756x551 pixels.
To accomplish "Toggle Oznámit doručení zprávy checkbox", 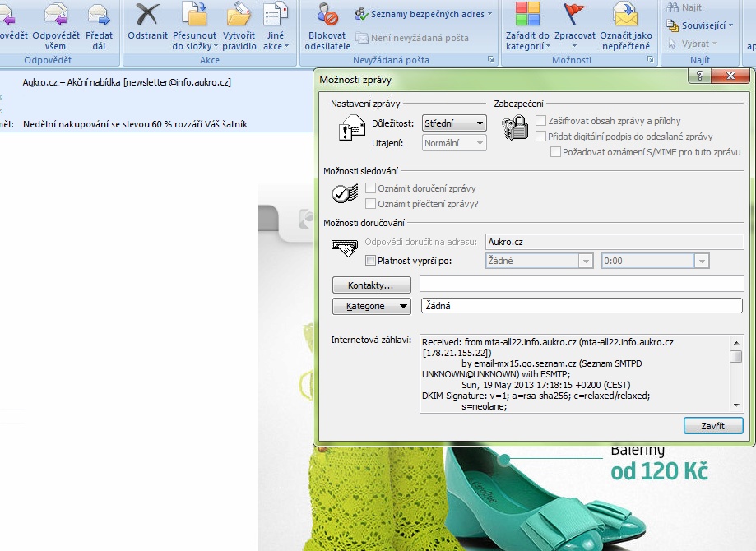I will click(370, 188).
